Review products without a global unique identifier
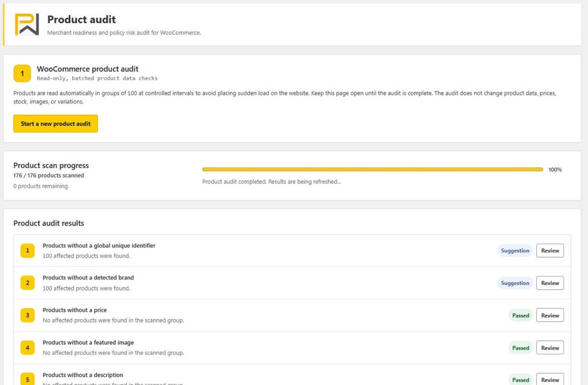The height and width of the screenshot is (385, 588). 550,250
